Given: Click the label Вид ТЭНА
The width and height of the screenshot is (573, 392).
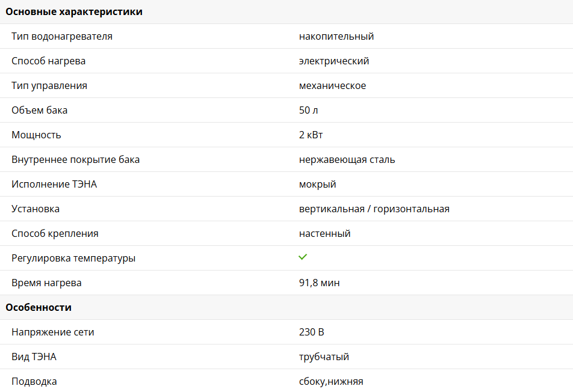Looking at the screenshot, I should coord(34,357).
